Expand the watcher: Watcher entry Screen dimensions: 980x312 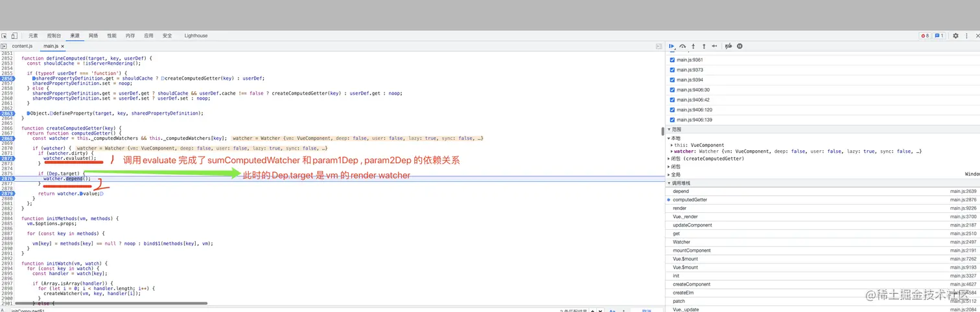pyautogui.click(x=672, y=151)
